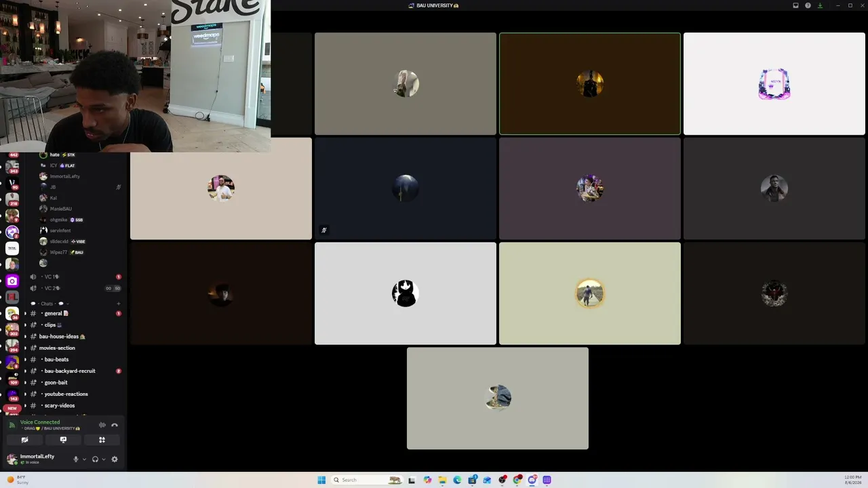Download Discord update green arrow icon

pyautogui.click(x=820, y=5)
